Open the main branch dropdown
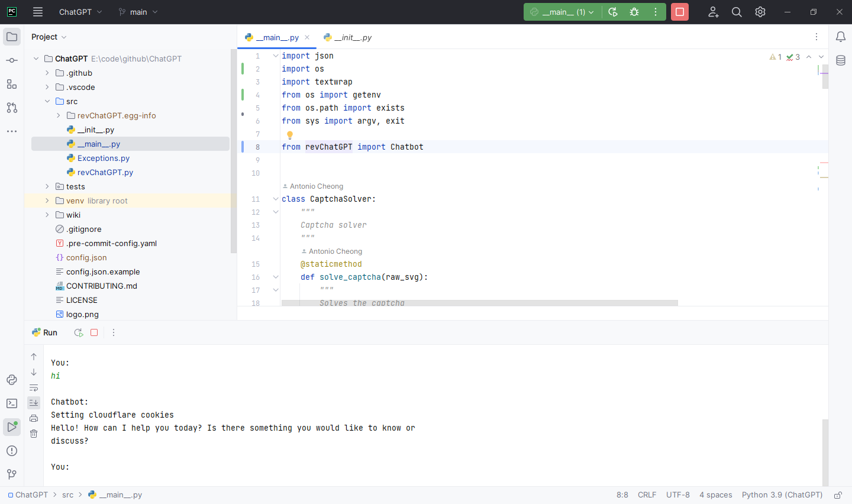This screenshot has height=504, width=852. pyautogui.click(x=138, y=12)
